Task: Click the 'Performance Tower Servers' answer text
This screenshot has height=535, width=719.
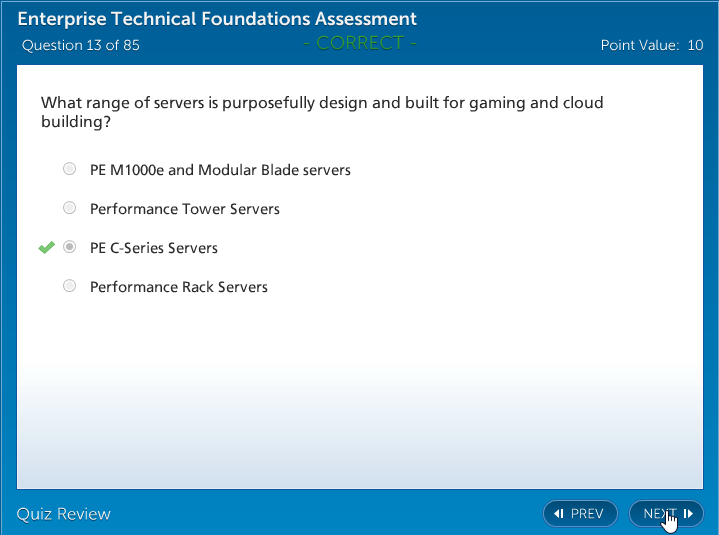Action: click(x=185, y=209)
